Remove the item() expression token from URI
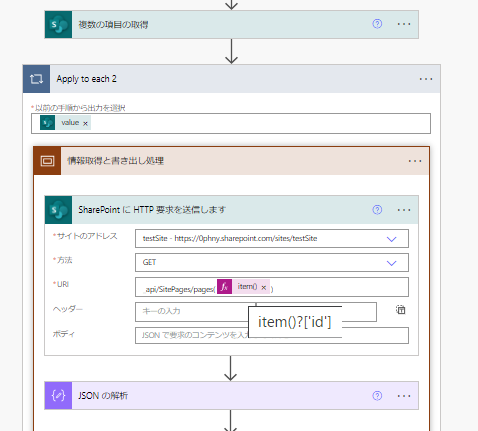Screen dimensions: 478x431 point(264,287)
